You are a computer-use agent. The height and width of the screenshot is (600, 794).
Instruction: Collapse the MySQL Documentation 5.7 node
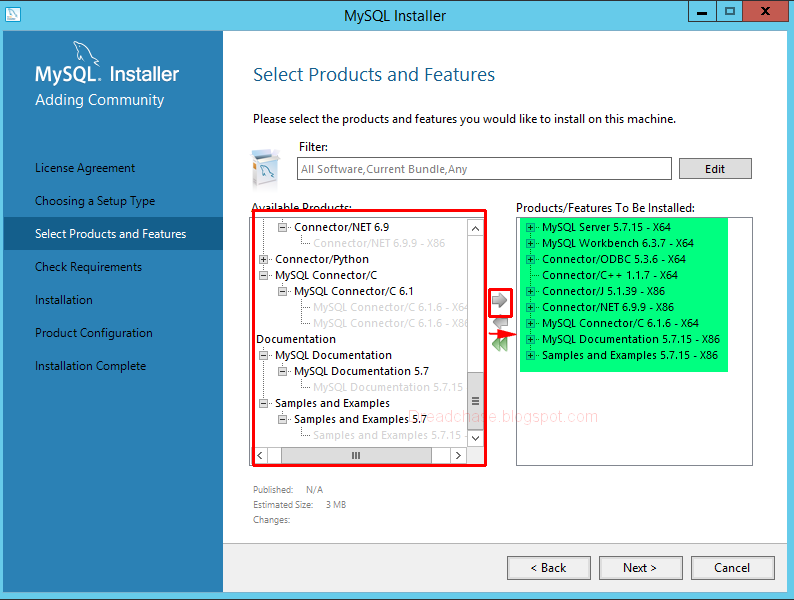283,371
